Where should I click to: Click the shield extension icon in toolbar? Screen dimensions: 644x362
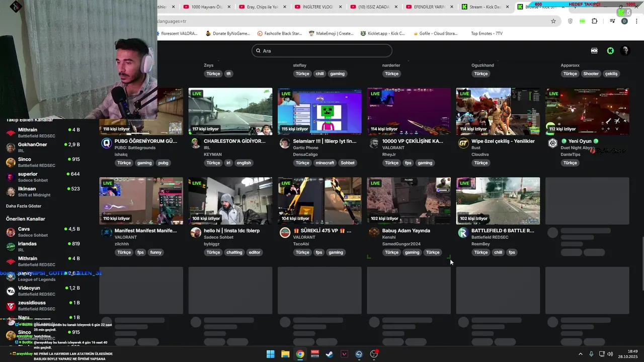pyautogui.click(x=570, y=21)
